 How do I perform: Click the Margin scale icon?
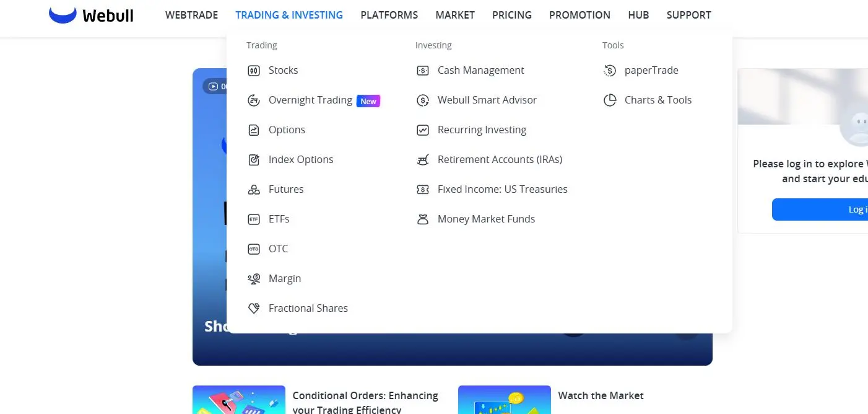coord(254,279)
